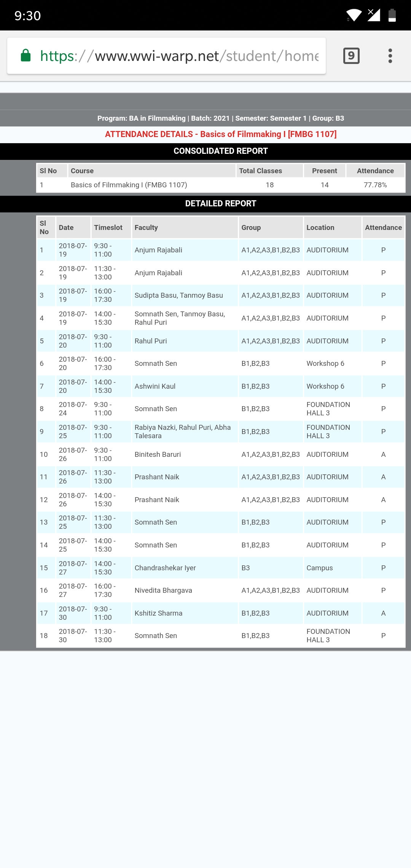Screen dimensions: 411x868
Task: Tap the Basics of Filmmaking I course row
Action: click(x=129, y=185)
